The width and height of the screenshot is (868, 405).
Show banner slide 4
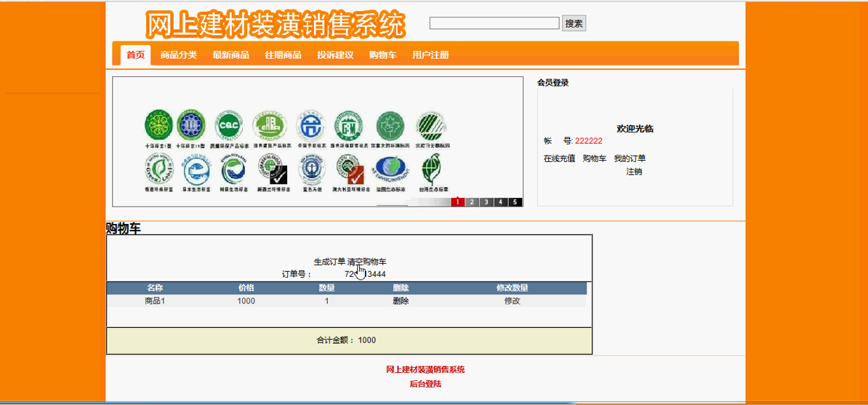pyautogui.click(x=500, y=201)
